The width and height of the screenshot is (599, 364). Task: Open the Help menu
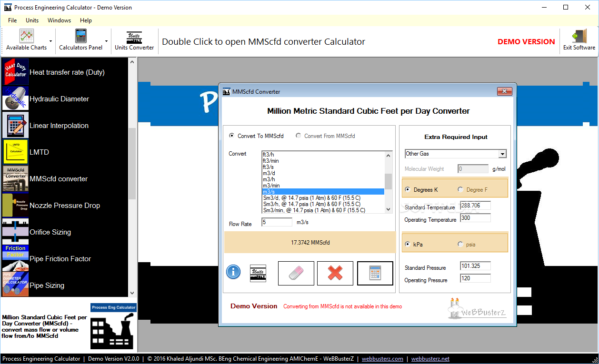(86, 20)
